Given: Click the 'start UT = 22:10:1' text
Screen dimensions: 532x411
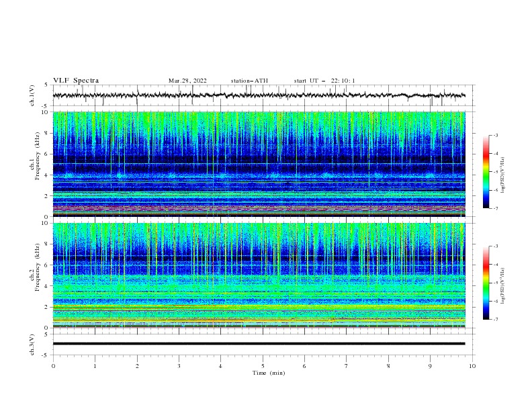Looking at the screenshot, I should [324, 81].
